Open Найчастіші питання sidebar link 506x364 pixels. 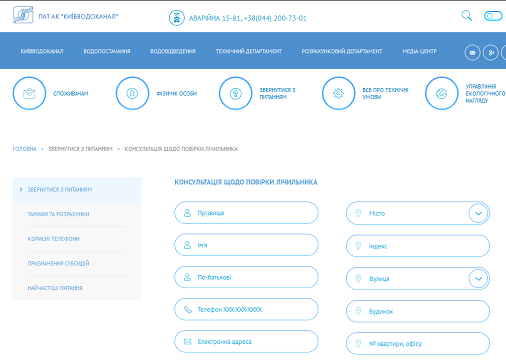(55, 288)
